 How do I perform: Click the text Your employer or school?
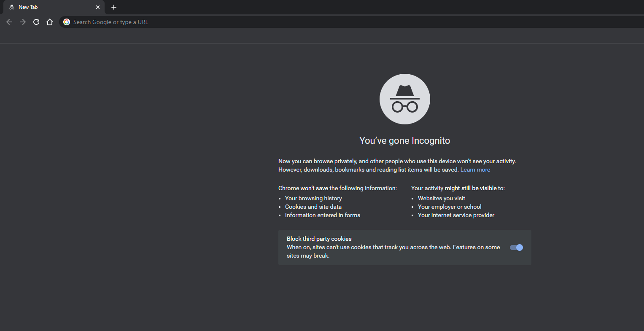point(450,207)
